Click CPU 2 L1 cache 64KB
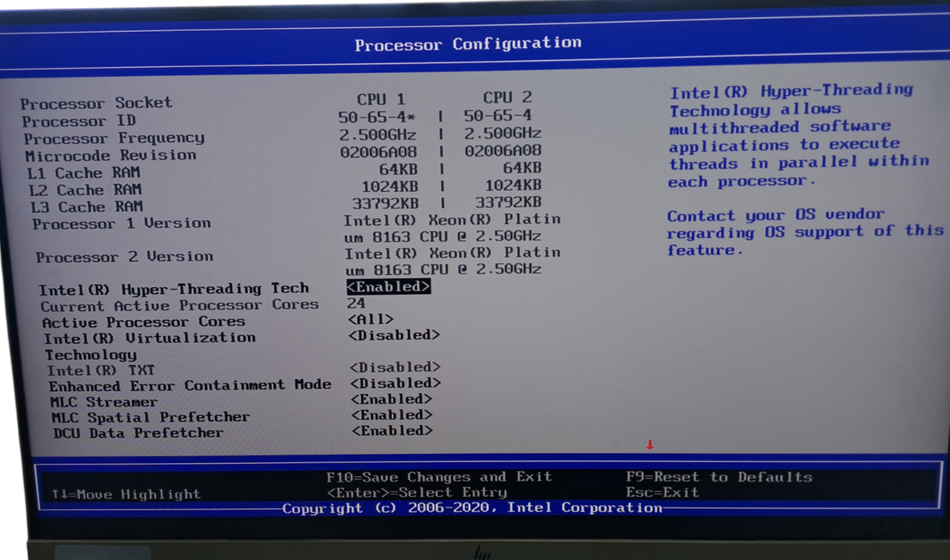Image resolution: width=950 pixels, height=560 pixels. tap(522, 168)
